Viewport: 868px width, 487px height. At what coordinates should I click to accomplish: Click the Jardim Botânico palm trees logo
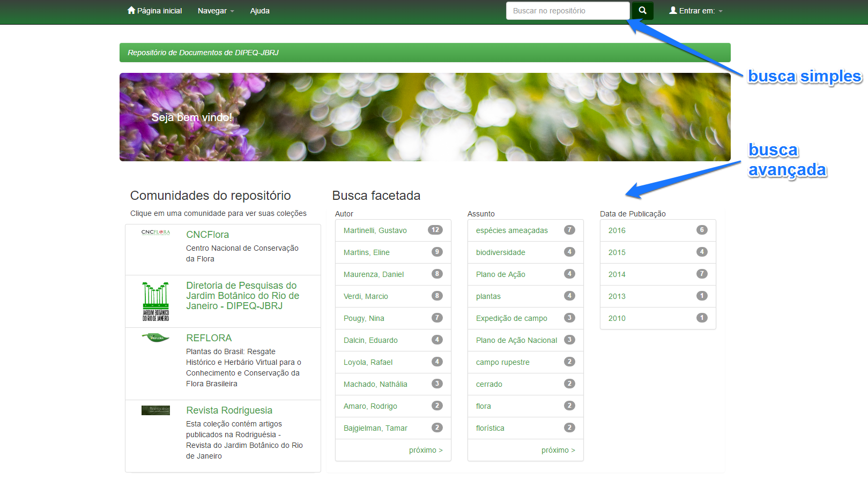[155, 301]
